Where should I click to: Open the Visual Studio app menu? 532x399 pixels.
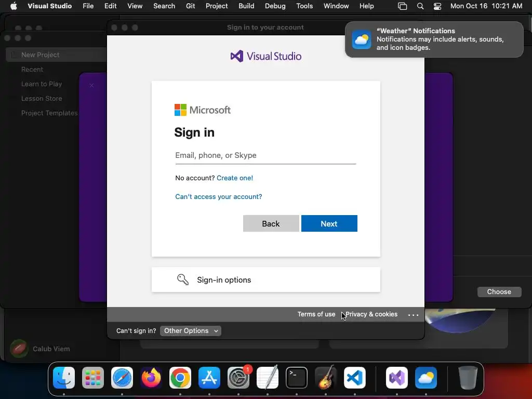[49, 6]
